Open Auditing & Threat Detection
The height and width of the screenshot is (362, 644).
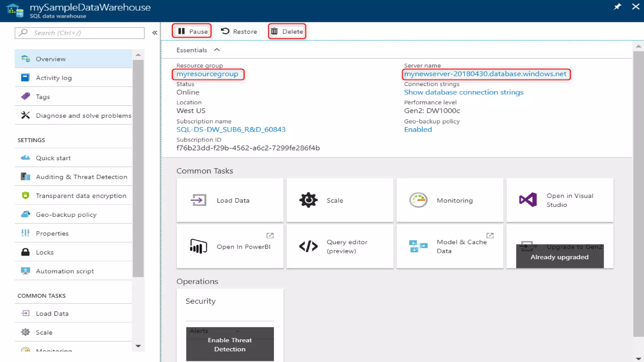coord(73,177)
